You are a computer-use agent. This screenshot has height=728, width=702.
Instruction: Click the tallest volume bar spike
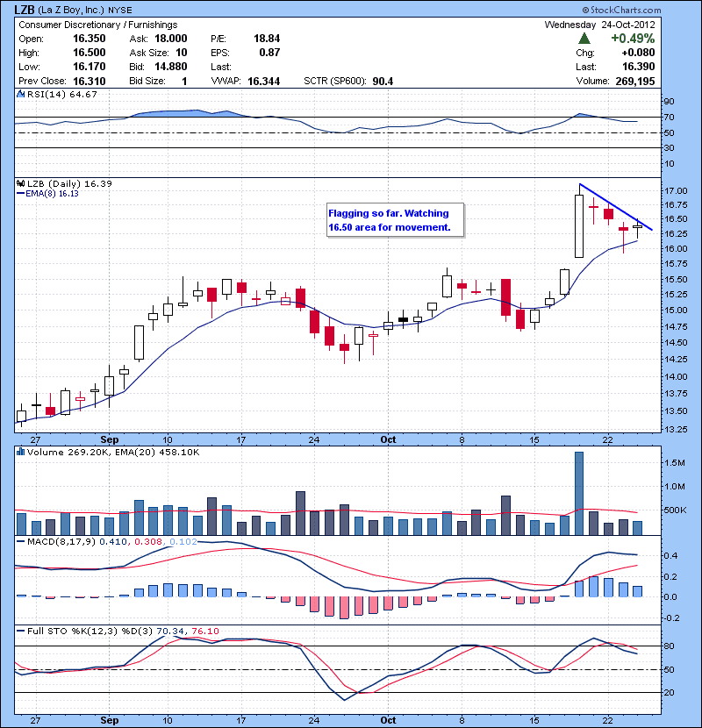click(x=579, y=493)
